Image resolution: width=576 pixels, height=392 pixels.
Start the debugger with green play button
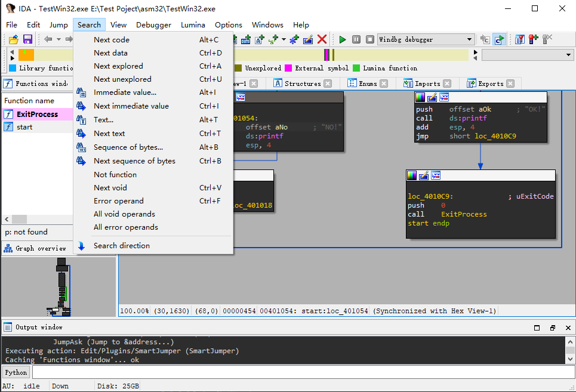343,39
